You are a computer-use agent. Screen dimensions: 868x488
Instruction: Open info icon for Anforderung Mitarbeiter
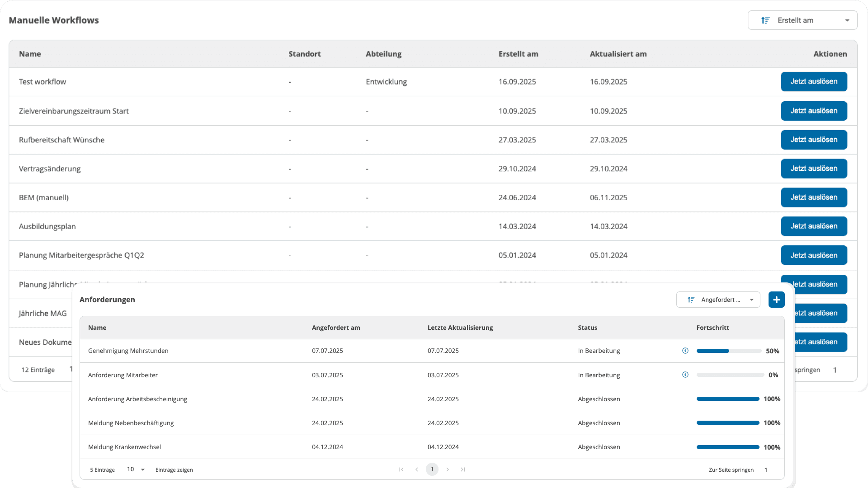685,375
